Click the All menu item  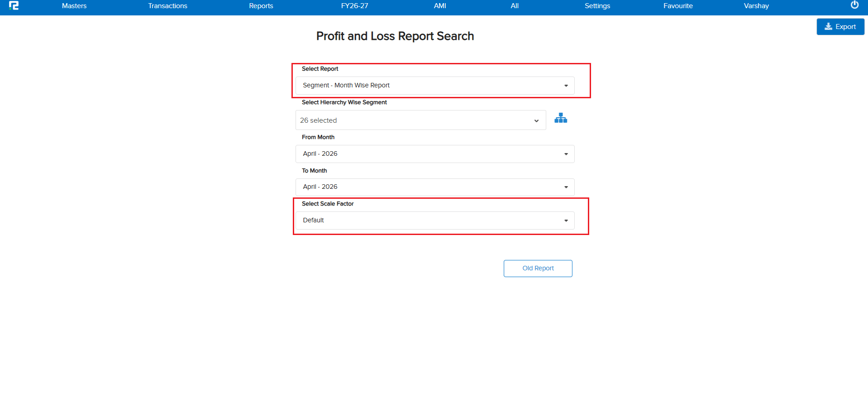[515, 6]
